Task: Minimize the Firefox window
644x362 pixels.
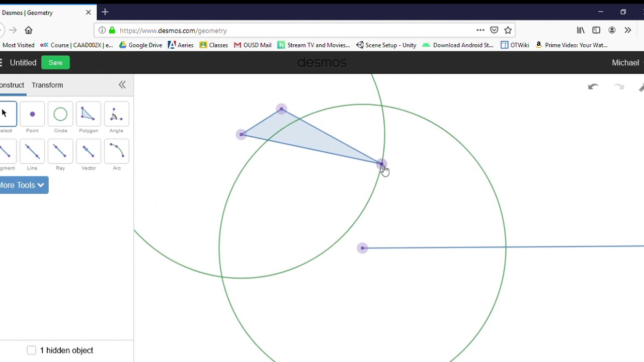Action: click(600, 12)
